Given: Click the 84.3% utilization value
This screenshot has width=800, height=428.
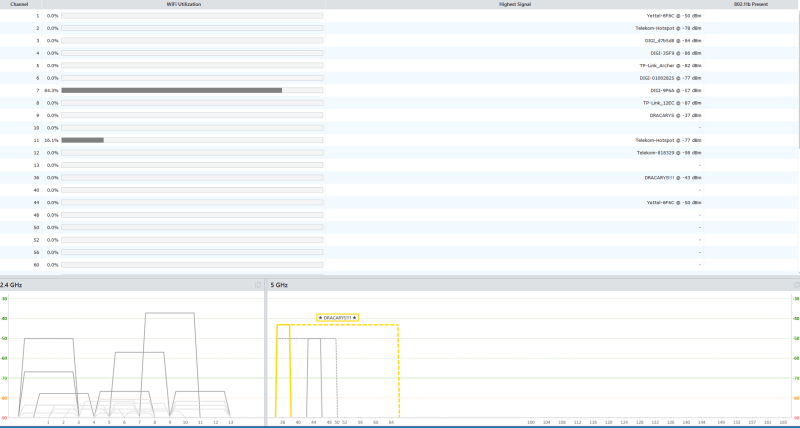Looking at the screenshot, I should (x=52, y=90).
